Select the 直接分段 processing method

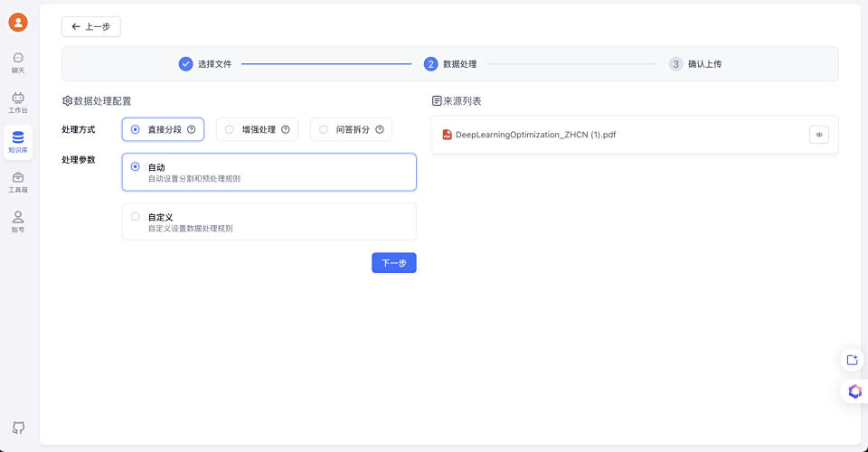(x=163, y=129)
